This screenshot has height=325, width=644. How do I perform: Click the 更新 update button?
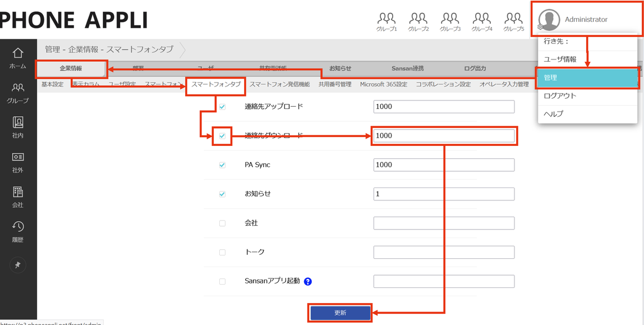[x=340, y=313]
